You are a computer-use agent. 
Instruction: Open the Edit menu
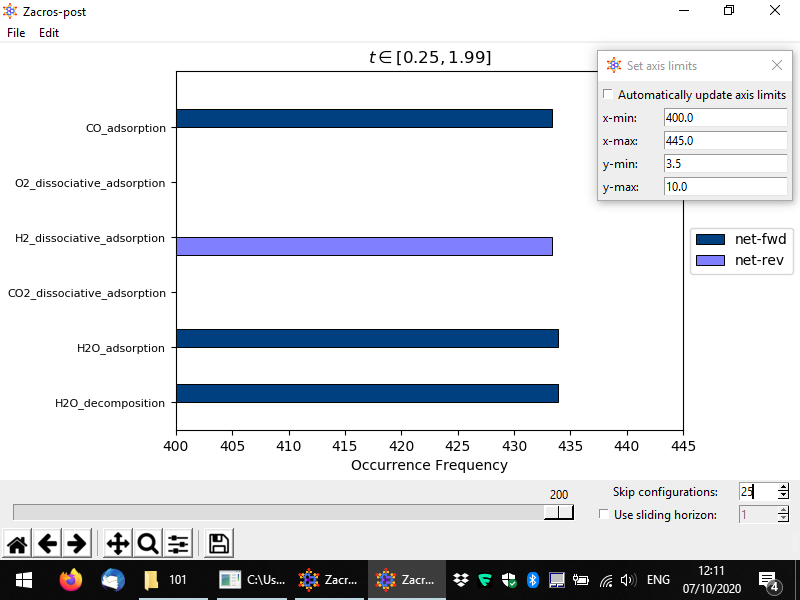point(49,33)
